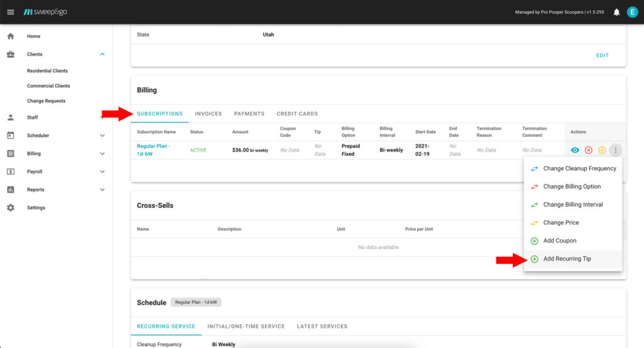Open the three-dot subscription actions menu
The width and height of the screenshot is (644, 348).
[x=616, y=150]
